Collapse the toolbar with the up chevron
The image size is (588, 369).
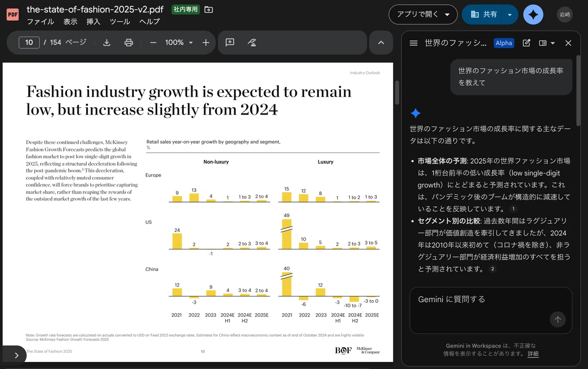[381, 43]
